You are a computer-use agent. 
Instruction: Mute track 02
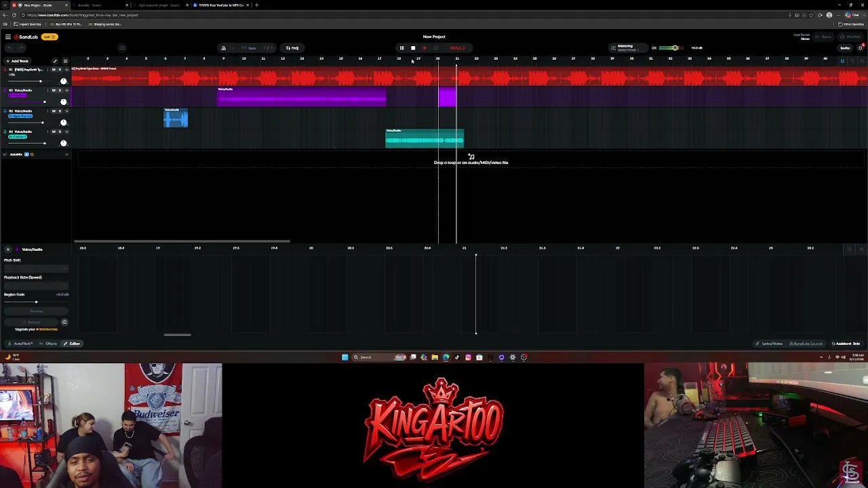coord(54,90)
